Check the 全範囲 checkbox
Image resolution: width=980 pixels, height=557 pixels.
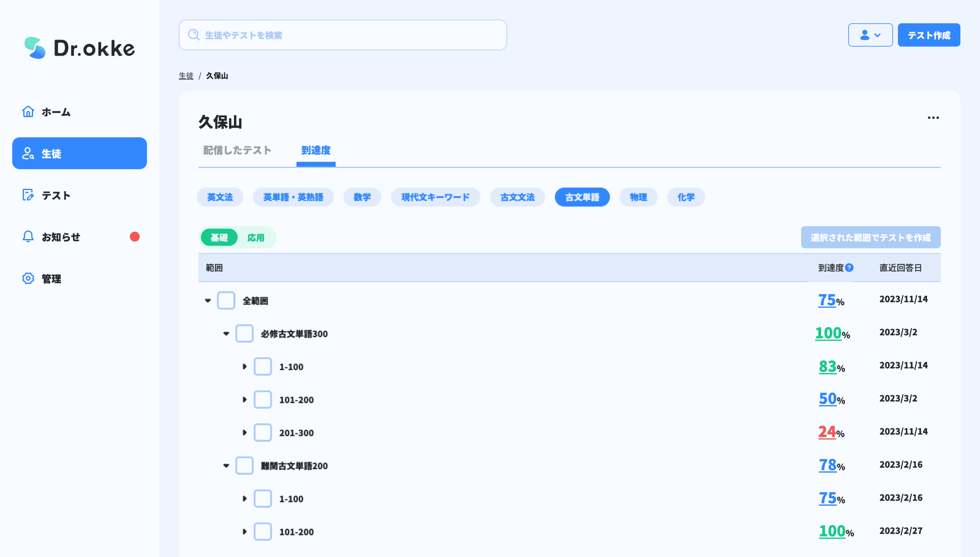click(x=226, y=300)
